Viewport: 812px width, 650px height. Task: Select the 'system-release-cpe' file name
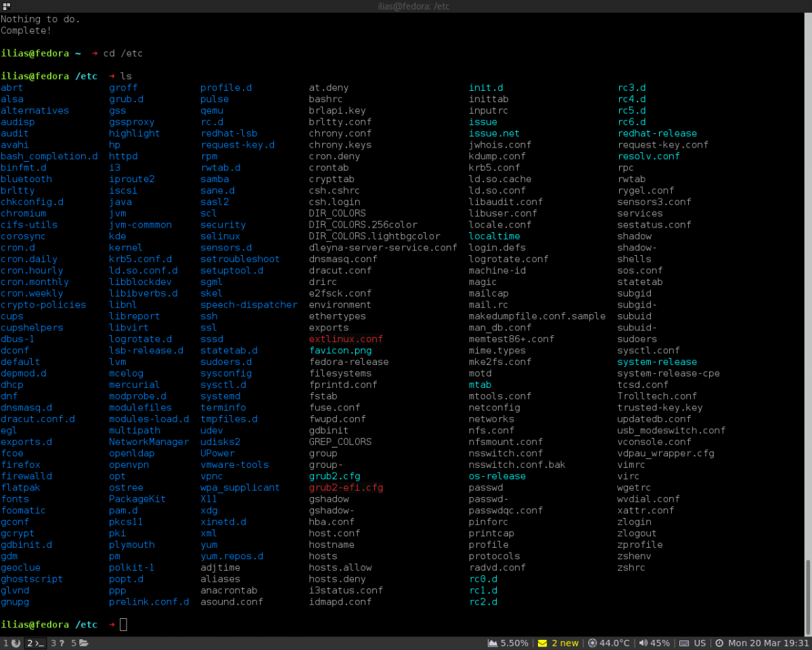click(669, 373)
